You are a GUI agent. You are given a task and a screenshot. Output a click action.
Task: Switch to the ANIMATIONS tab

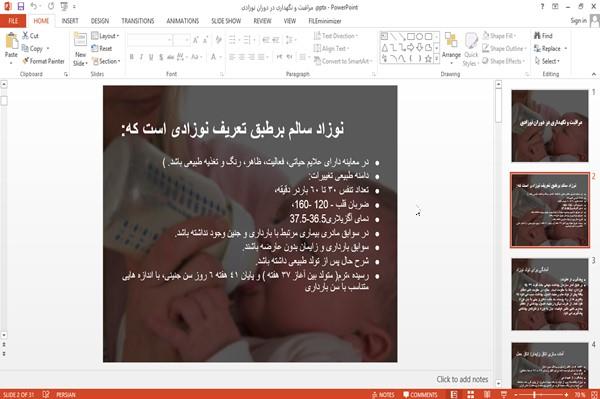click(183, 21)
